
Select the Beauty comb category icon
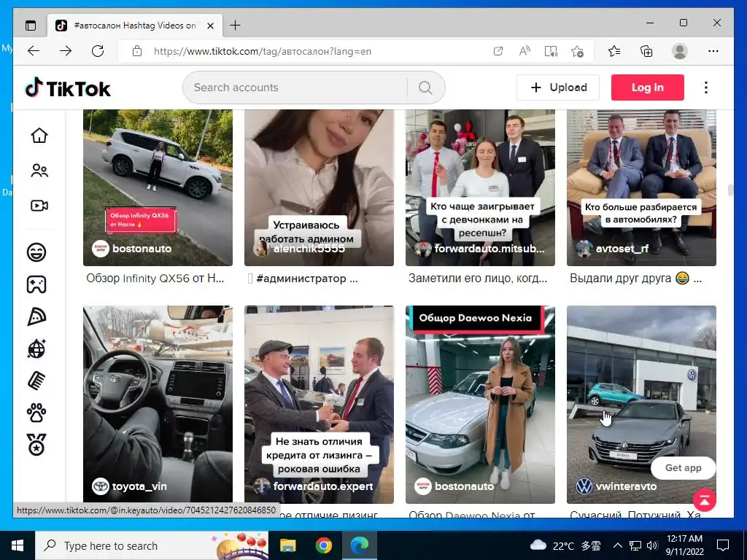(36, 381)
